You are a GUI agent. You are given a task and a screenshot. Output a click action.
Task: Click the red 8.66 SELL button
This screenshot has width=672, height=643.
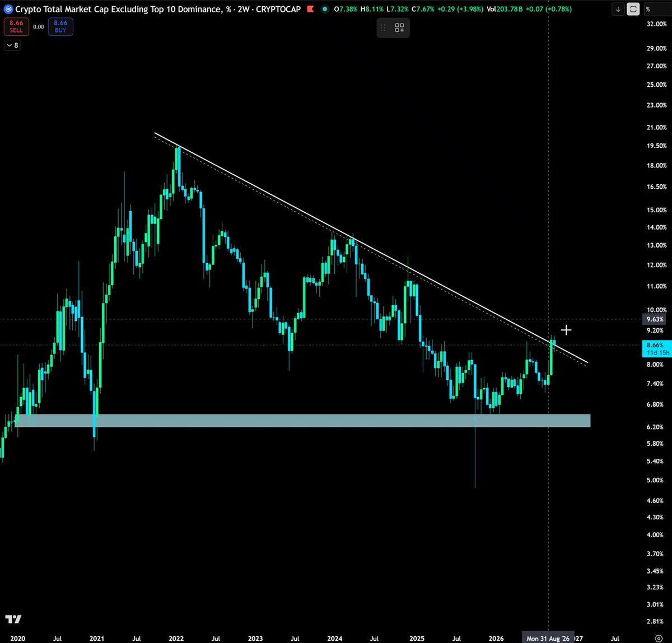tap(16, 26)
